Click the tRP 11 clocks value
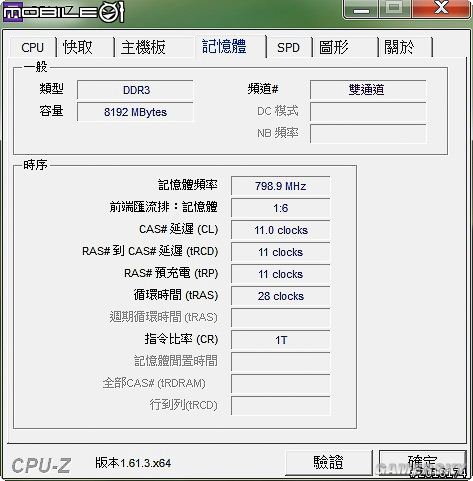Viewport: 473px width, 481px height. pos(281,274)
